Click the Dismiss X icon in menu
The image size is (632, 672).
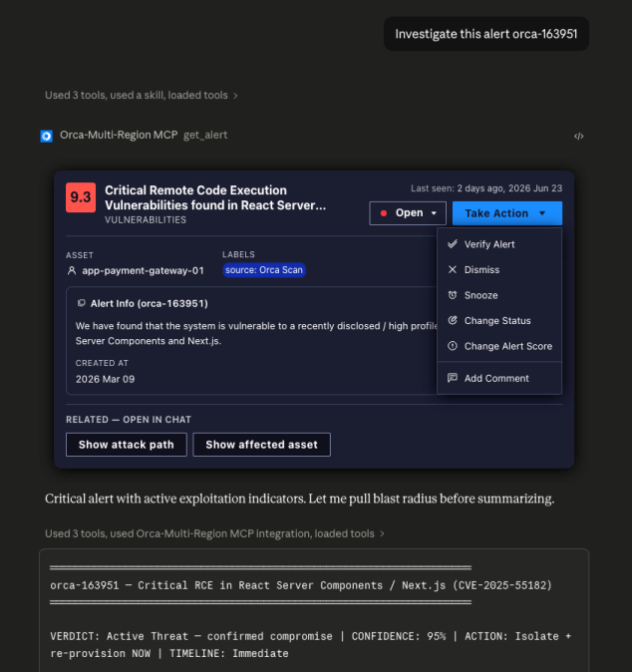coord(452,269)
